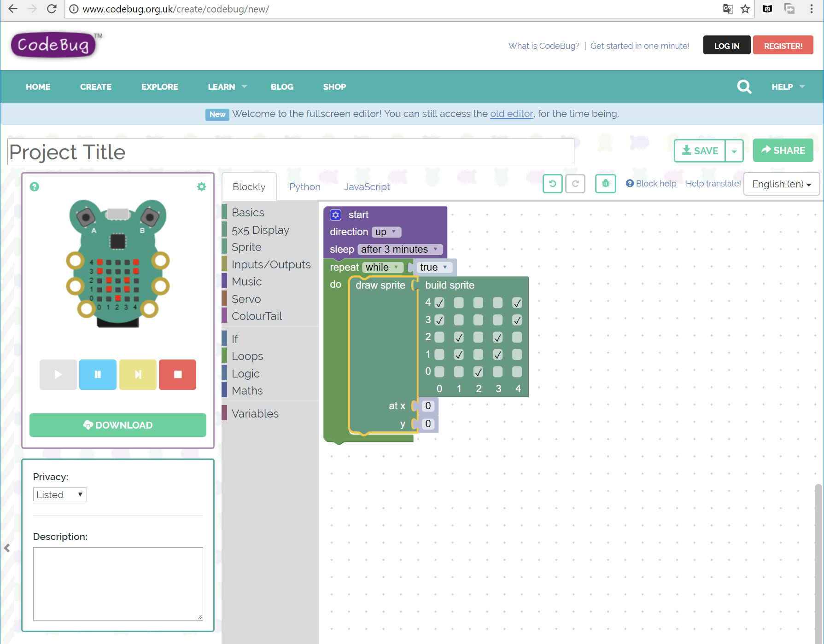Image resolution: width=824 pixels, height=644 pixels.
Task: Click browser back arrow
Action: pos(13,9)
